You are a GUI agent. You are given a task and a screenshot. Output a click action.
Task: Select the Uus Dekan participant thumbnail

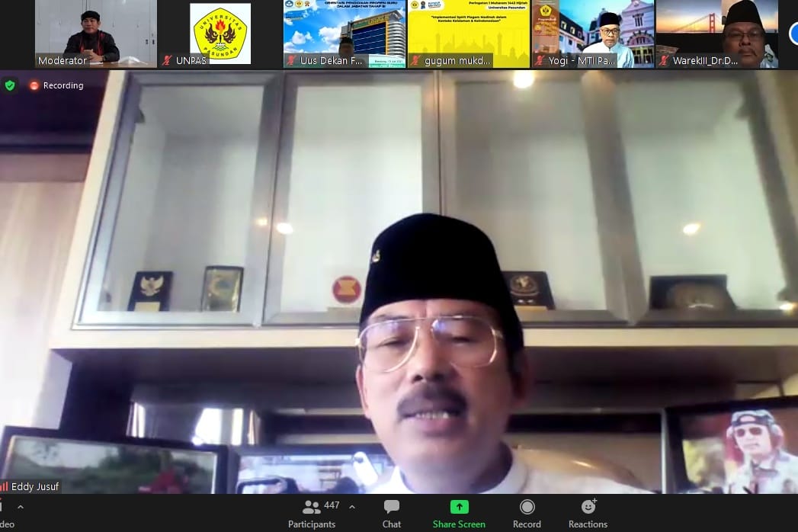tap(344, 34)
